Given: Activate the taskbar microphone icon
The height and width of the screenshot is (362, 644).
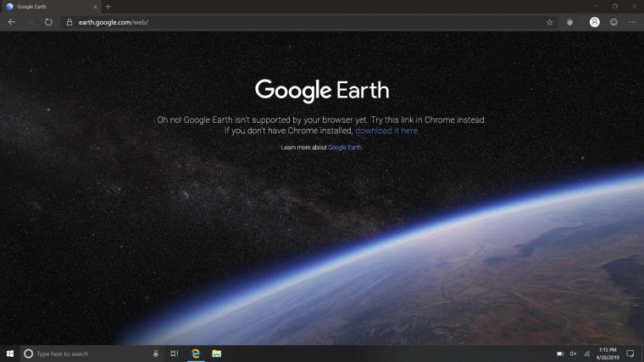Looking at the screenshot, I should click(156, 354).
